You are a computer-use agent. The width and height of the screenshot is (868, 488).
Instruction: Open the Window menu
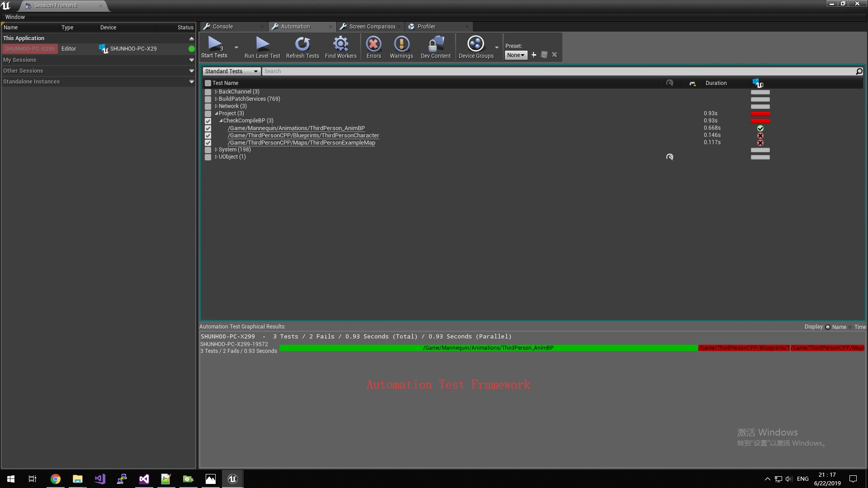(15, 17)
